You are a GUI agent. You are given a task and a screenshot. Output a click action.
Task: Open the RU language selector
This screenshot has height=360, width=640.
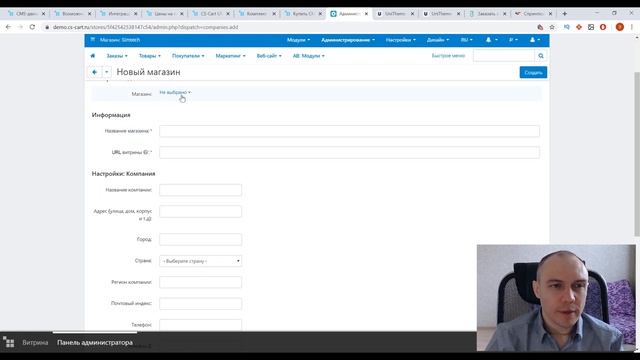pos(466,40)
